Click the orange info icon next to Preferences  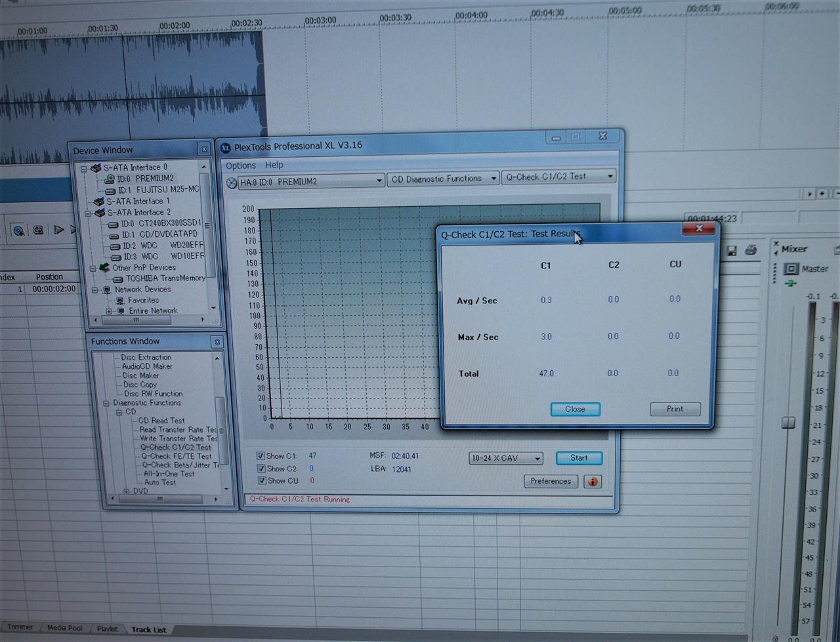[593, 482]
